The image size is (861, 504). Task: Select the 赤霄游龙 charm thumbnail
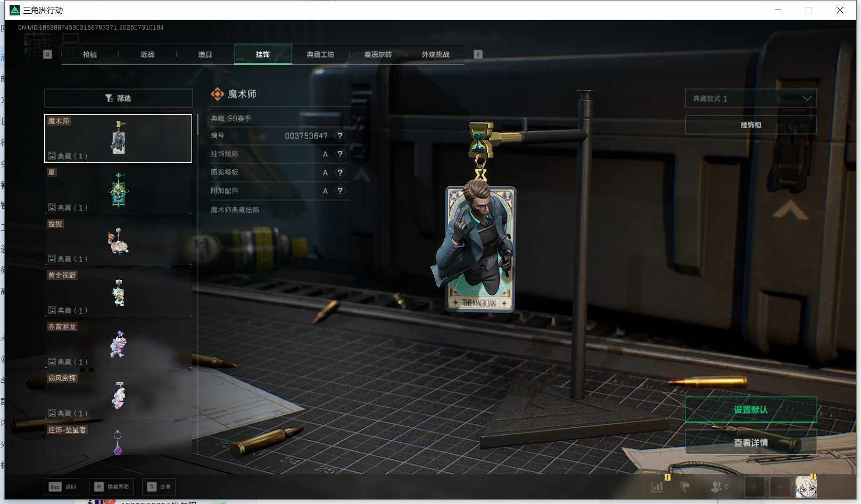[118, 344]
